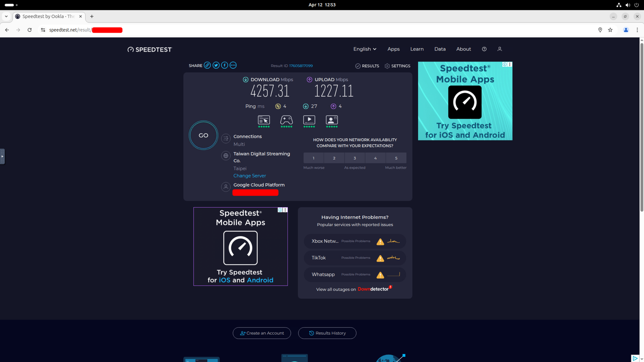This screenshot has height=362, width=644.
Task: Click the gaming controller performance icon
Action: point(287,121)
